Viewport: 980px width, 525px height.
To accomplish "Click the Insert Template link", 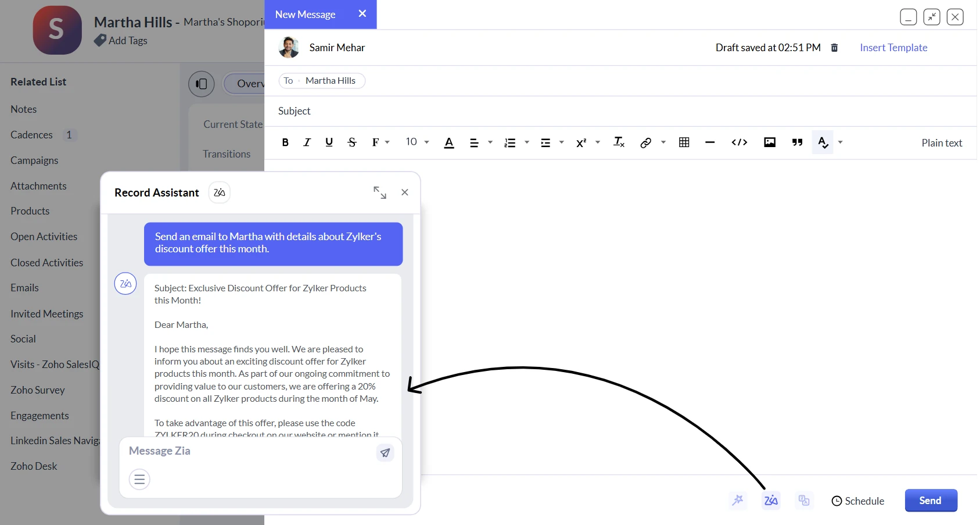I will pyautogui.click(x=893, y=48).
